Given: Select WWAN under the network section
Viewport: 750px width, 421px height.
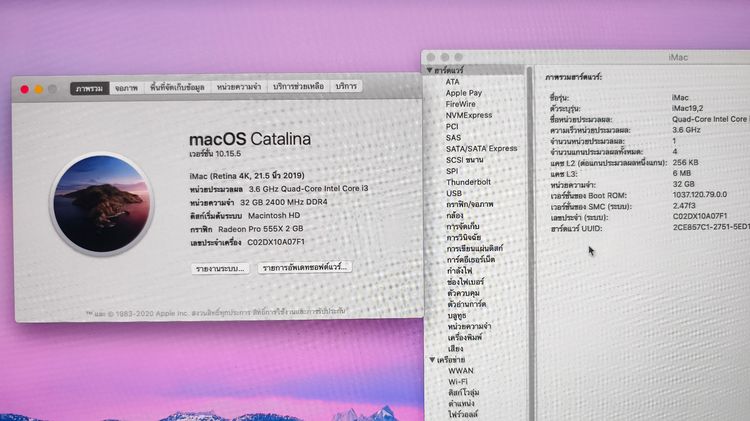Looking at the screenshot, I should point(461,370).
